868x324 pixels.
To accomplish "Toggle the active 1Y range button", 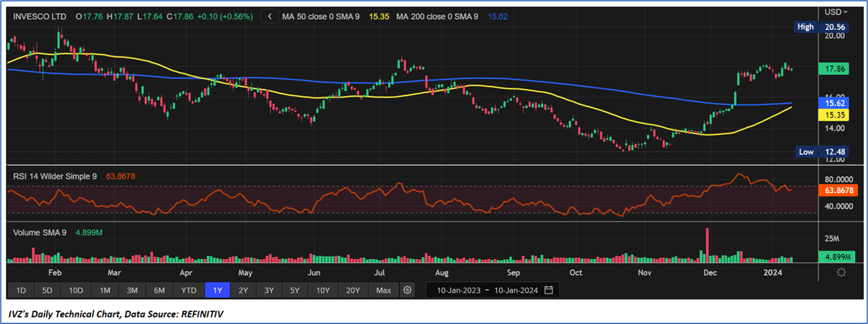I will (x=217, y=290).
